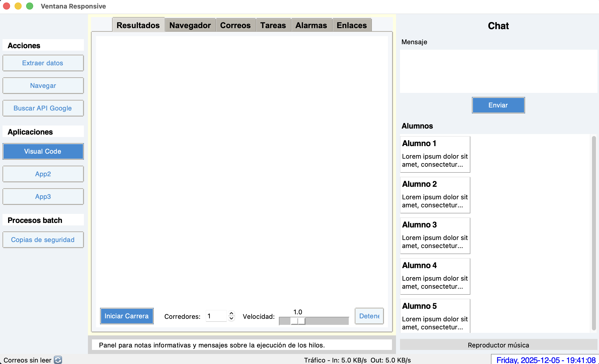Run Copias de seguridad batch process
This screenshot has width=599, height=364.
[x=43, y=240]
